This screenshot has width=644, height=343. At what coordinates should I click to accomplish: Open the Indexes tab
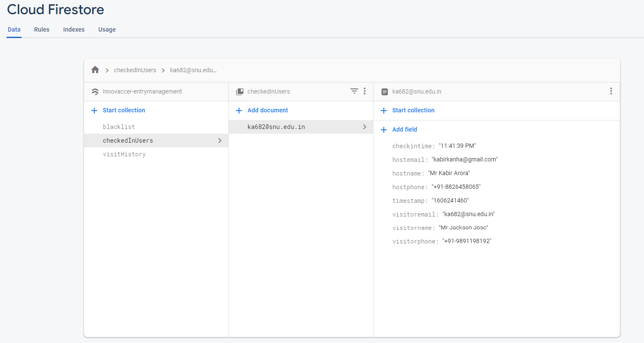[x=74, y=29]
